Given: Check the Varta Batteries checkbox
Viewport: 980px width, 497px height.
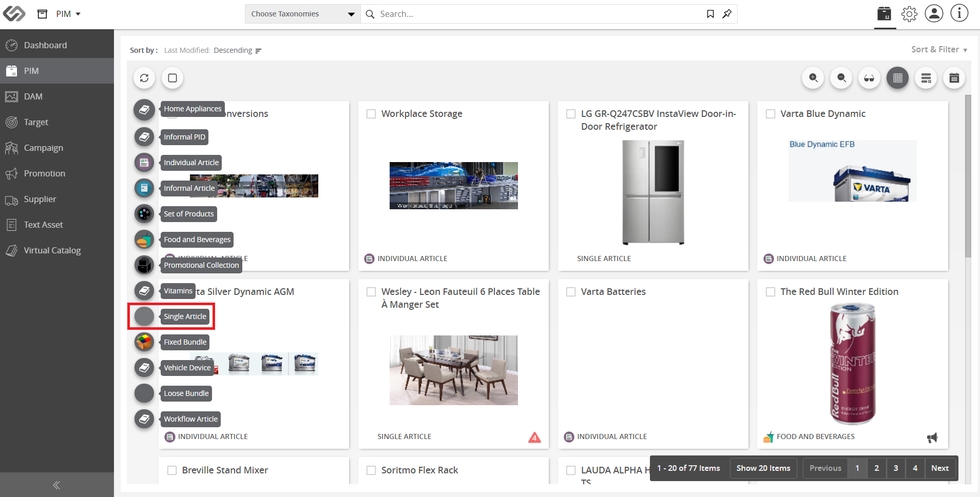Looking at the screenshot, I should [571, 292].
